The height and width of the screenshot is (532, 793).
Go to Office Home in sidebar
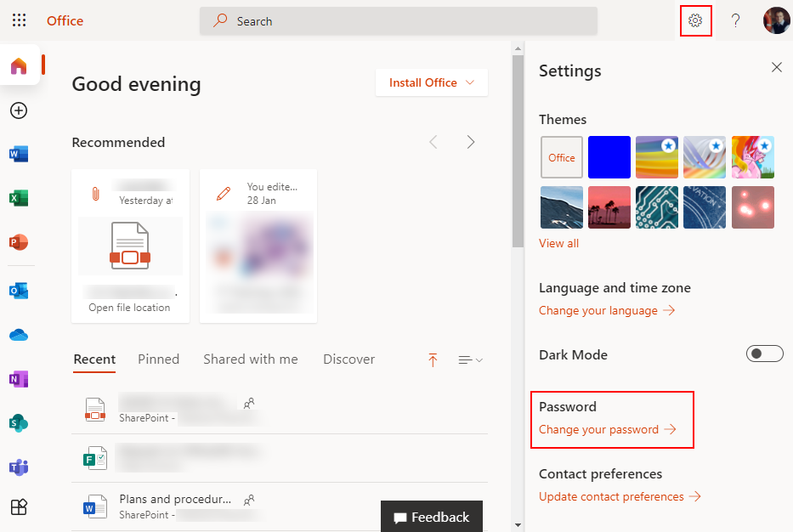click(19, 65)
